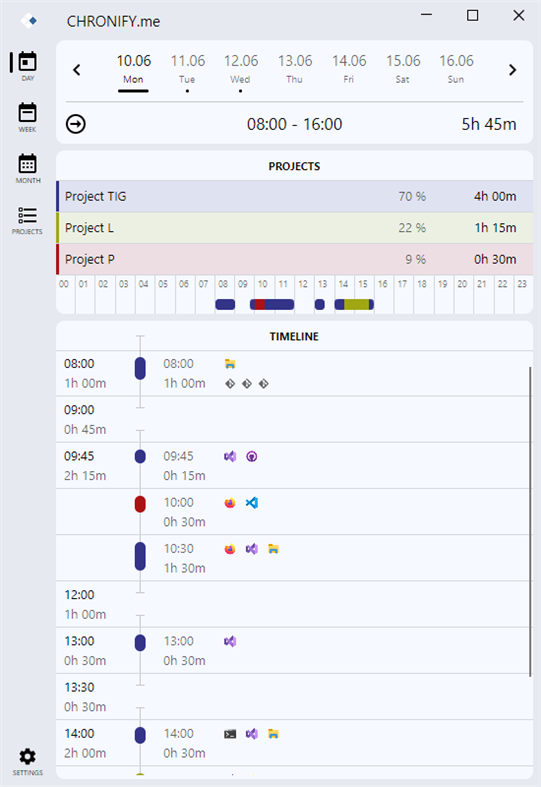Screen dimensions: 541x787
Task: Click the blue timeline marker at 08:00
Action: (x=140, y=368)
